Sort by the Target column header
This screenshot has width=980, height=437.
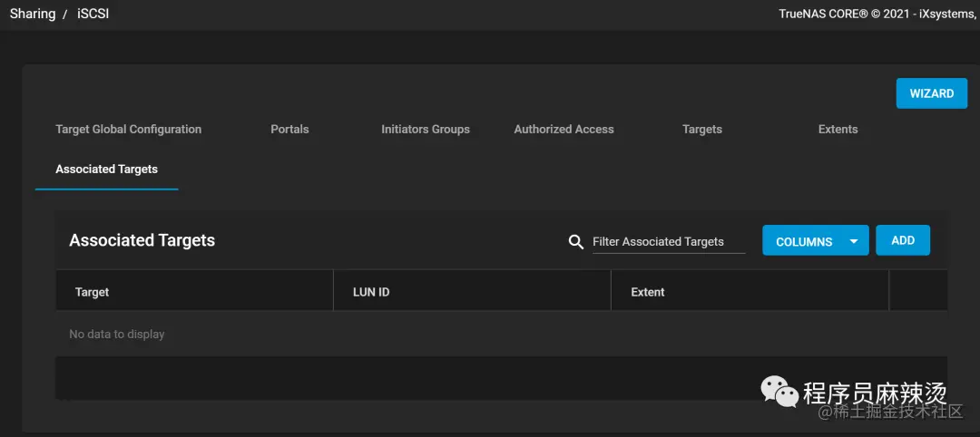(92, 292)
